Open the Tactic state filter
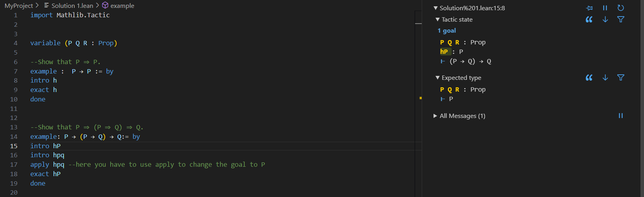Viewport: 644px width, 197px height. [x=621, y=19]
